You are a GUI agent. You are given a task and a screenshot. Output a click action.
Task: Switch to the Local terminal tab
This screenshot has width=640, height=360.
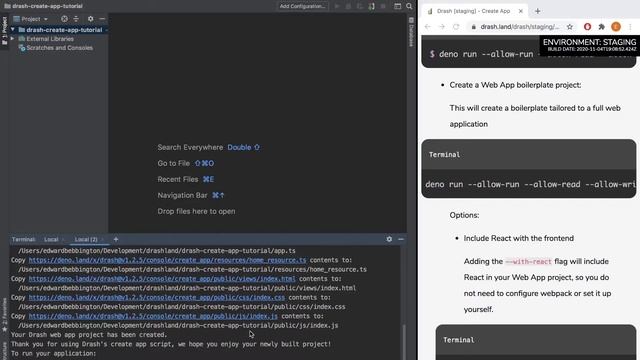[51, 239]
